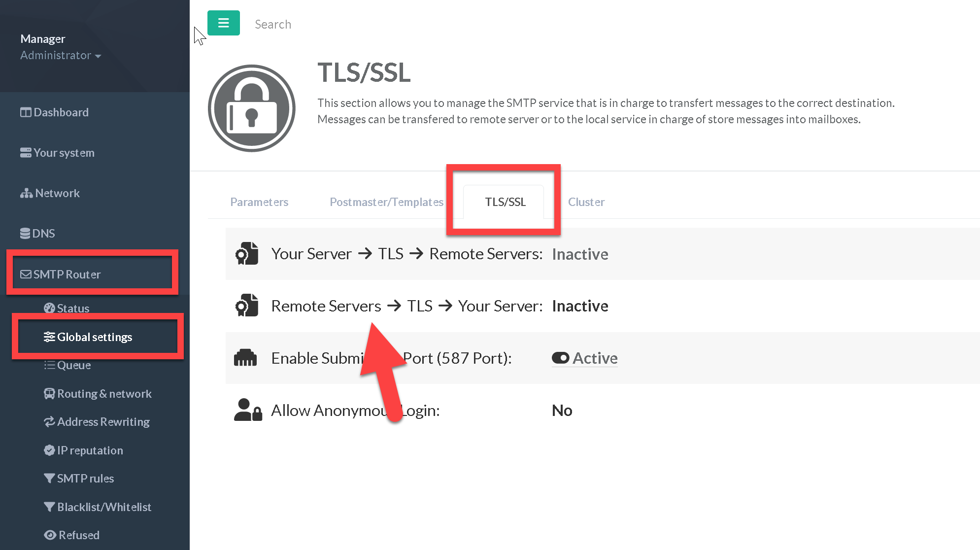Click the green hamburger menu button
This screenshot has height=550, width=980.
click(223, 23)
